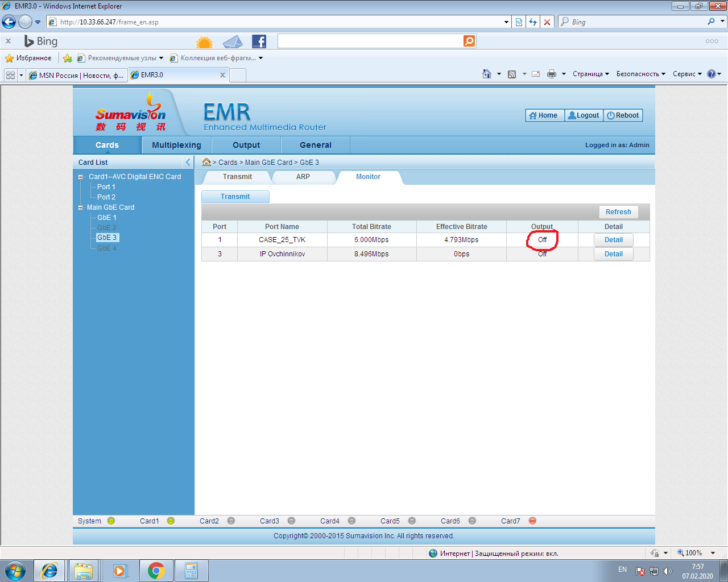
Task: Open Windows Explorer folder on taskbar
Action: (84, 571)
